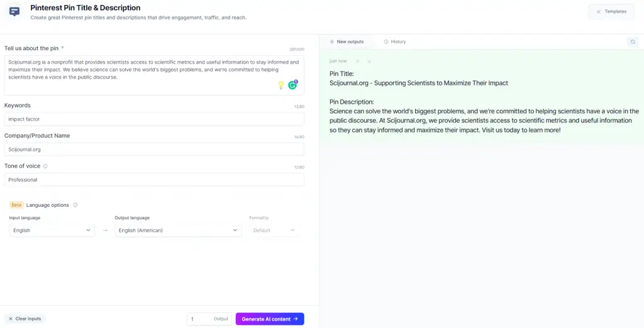This screenshot has height=328, width=644.
Task: Click the 'just now' timestamp
Action: (x=338, y=61)
